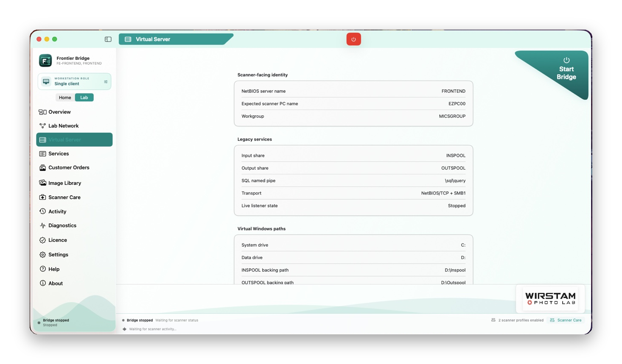
Task: Click the Services list icon
Action: click(42, 154)
